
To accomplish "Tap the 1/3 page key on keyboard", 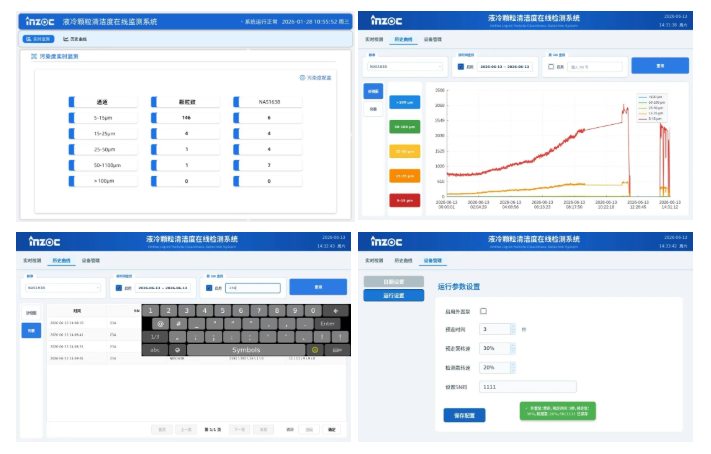I will [155, 337].
